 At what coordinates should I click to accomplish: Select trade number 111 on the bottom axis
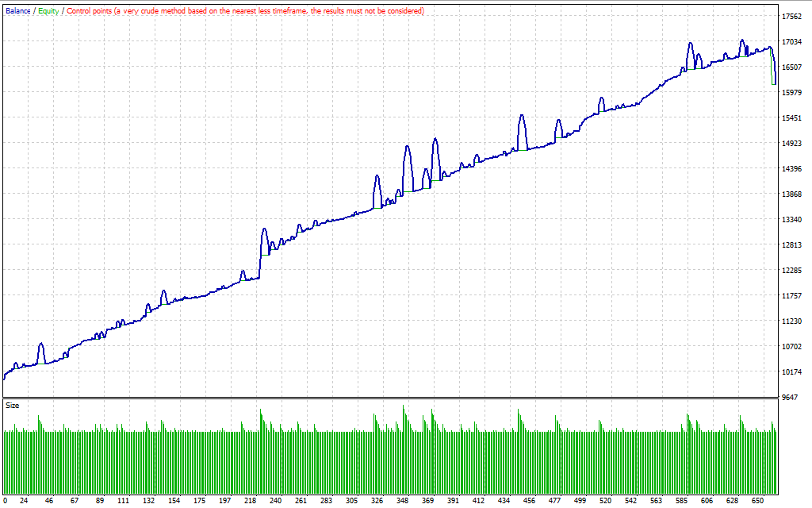pos(122,501)
